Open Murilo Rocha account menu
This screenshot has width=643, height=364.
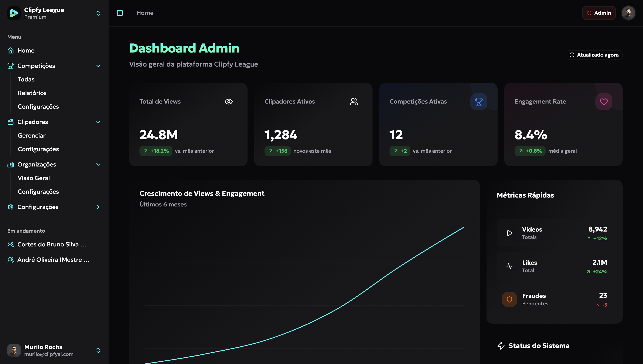tap(98, 350)
